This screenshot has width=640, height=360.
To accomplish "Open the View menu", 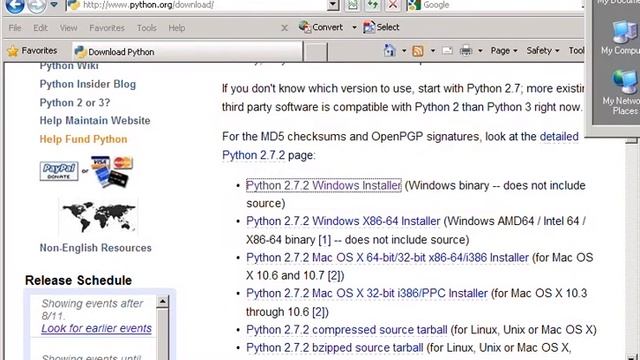I will click(68, 28).
